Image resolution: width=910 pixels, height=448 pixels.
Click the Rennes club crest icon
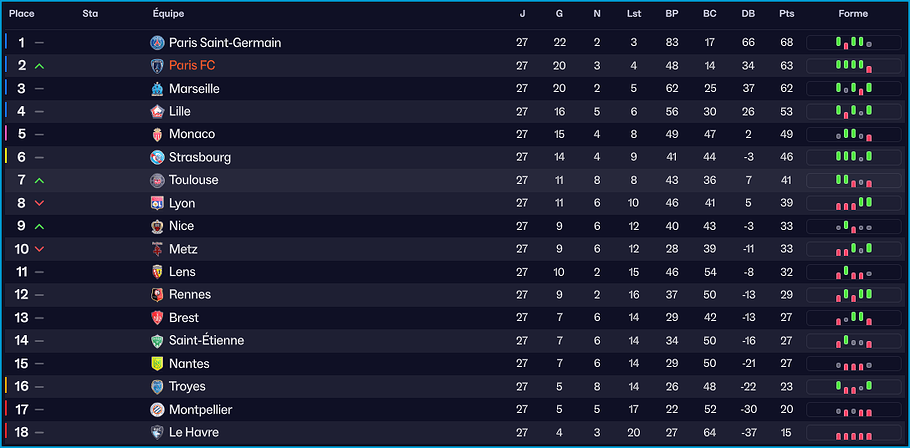pos(157,295)
